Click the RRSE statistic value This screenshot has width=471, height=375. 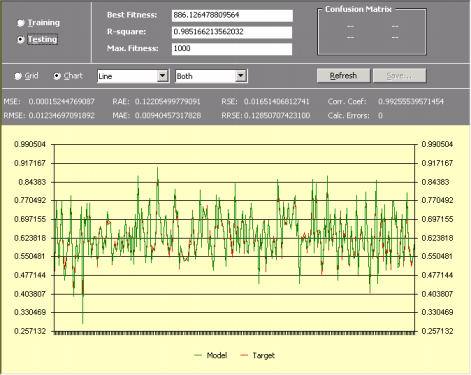[x=277, y=116]
